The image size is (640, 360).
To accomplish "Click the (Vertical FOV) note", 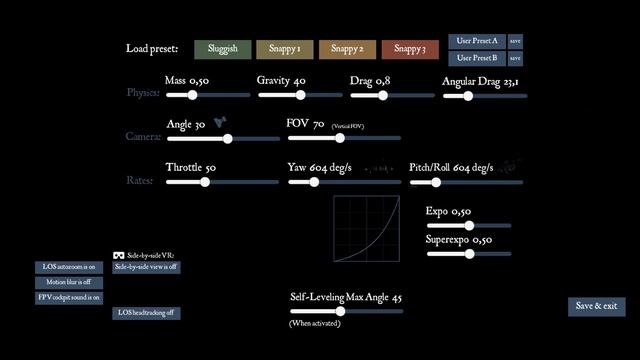I will click(348, 126).
